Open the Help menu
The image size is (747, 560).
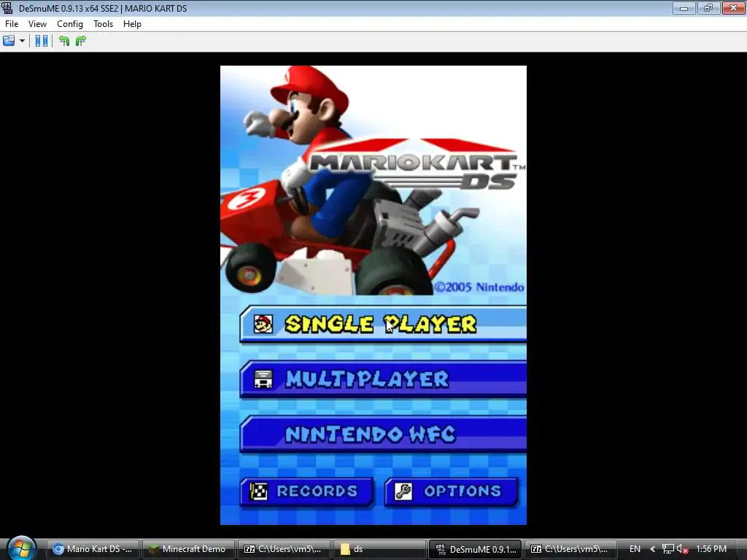coord(132,24)
